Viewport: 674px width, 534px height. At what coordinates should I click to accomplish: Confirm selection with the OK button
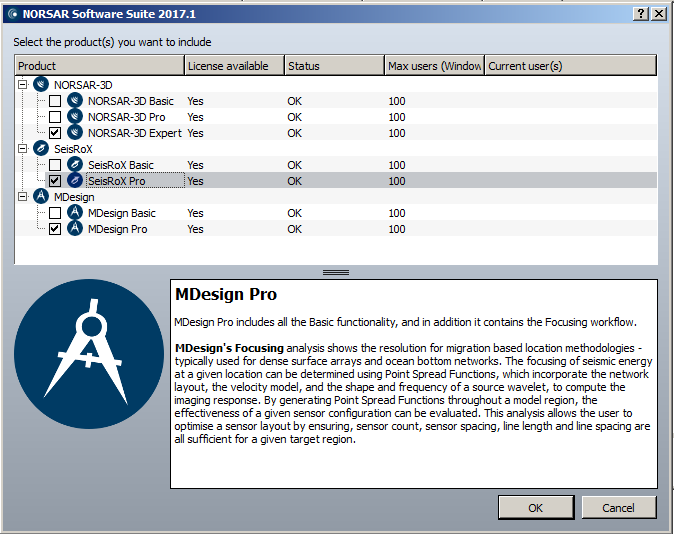click(536, 508)
